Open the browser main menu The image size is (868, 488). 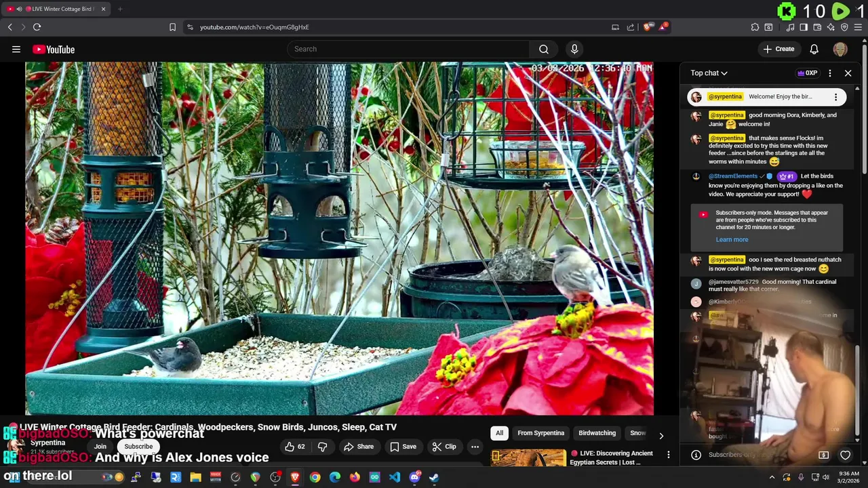pyautogui.click(x=858, y=27)
